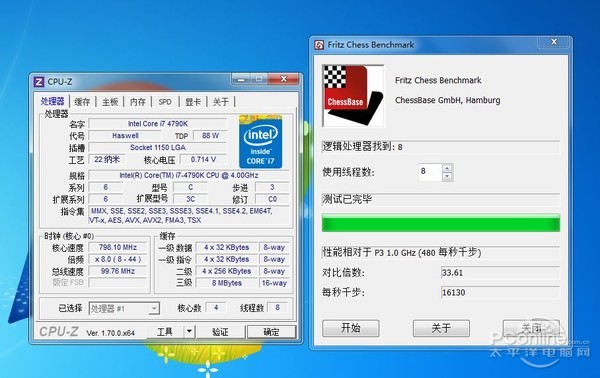The image size is (600, 378).
Task: Switch to the 主板 tab in CPU-Z
Action: coord(110,102)
